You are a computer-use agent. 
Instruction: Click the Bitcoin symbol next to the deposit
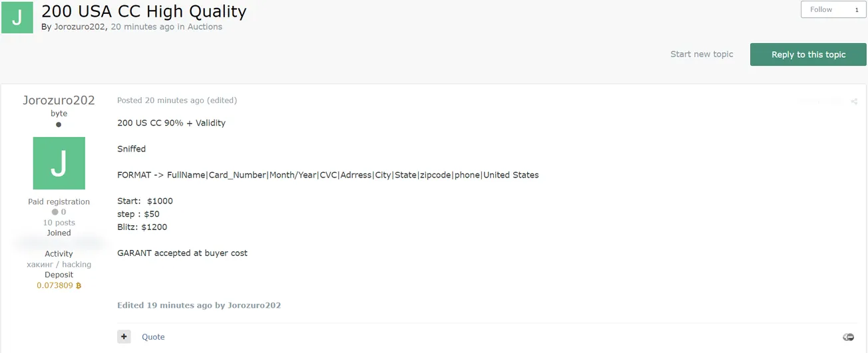(x=79, y=286)
